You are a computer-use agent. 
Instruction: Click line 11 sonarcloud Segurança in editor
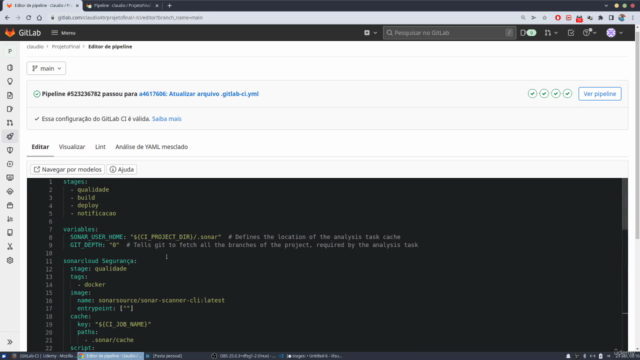point(100,261)
